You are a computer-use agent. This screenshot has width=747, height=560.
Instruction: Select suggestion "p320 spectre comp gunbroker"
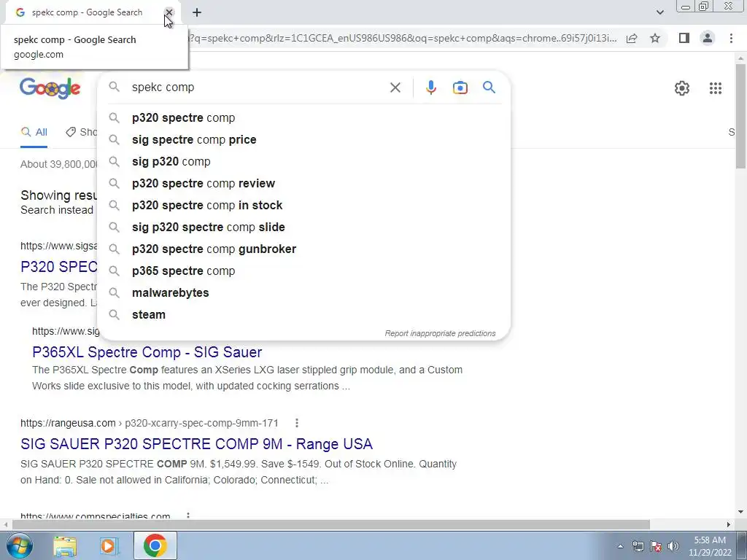304,249
